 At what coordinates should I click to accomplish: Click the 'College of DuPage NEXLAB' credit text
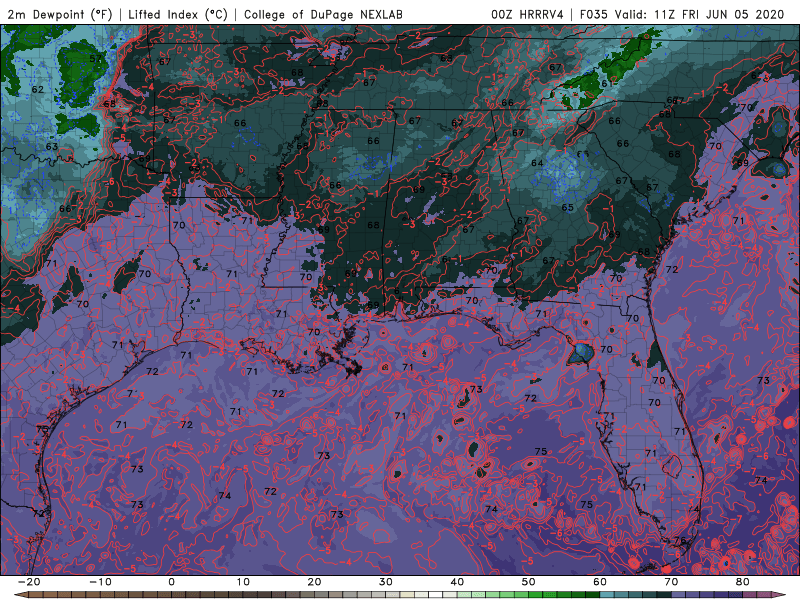[x=323, y=14]
